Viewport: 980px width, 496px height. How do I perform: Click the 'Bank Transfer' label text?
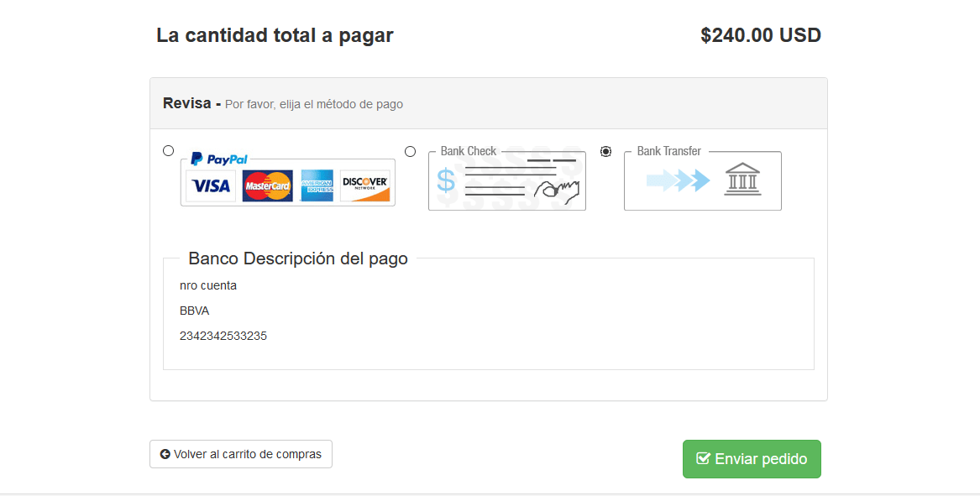(x=668, y=151)
